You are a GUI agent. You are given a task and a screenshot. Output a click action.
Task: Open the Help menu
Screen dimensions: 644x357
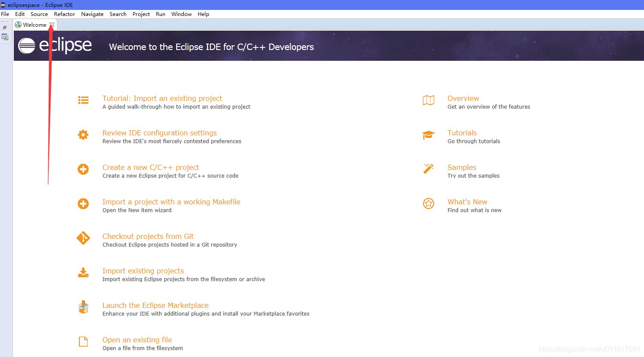point(203,14)
